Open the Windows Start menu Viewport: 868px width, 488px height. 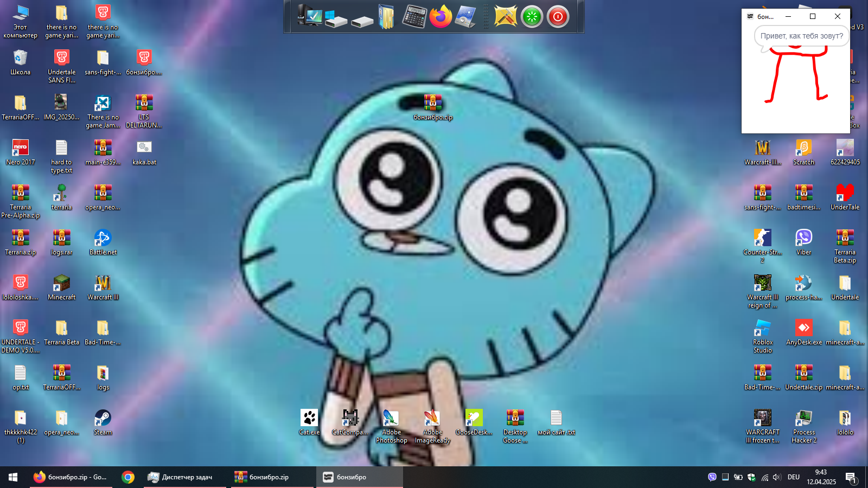click(x=13, y=477)
